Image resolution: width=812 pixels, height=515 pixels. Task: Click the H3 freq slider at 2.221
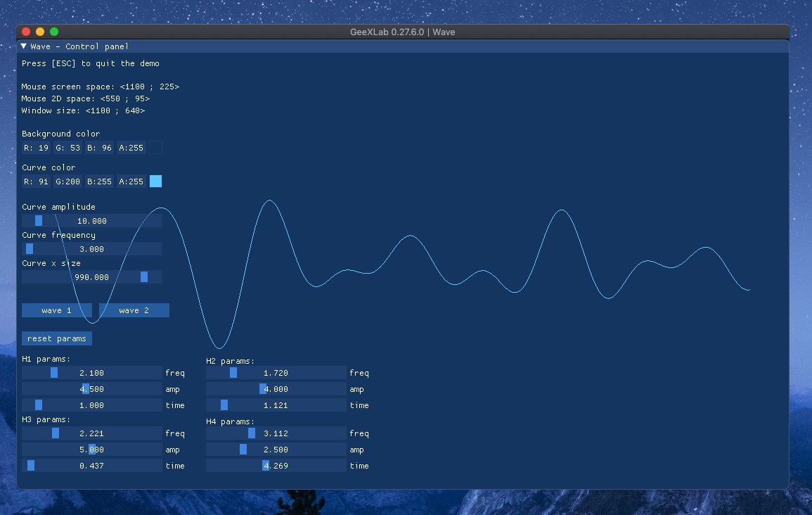[x=92, y=433]
